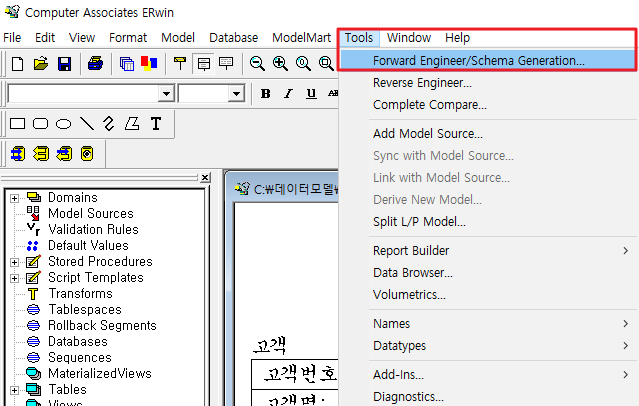Viewport: 639px width, 406px height.
Task: Click the second yellow transform icon
Action: 41,154
